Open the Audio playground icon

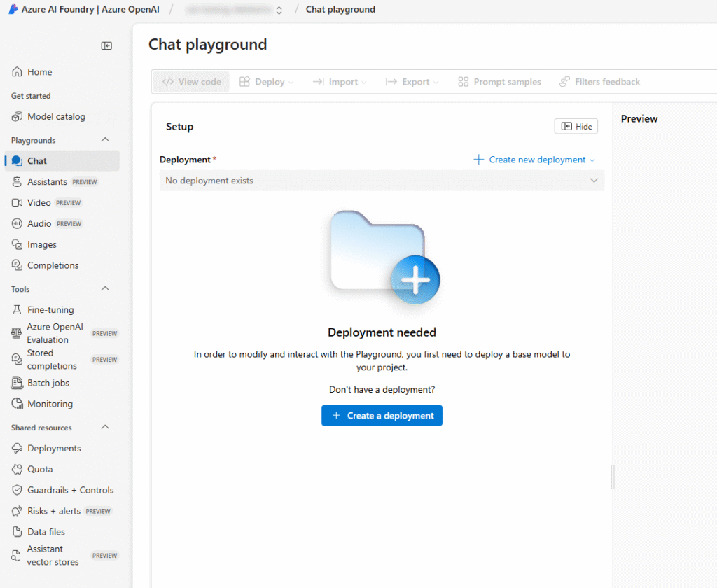click(x=18, y=224)
